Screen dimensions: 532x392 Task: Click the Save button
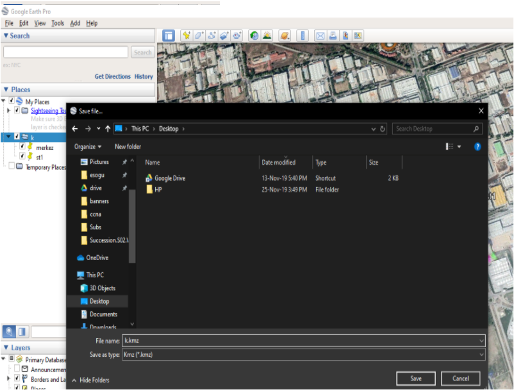click(x=416, y=379)
